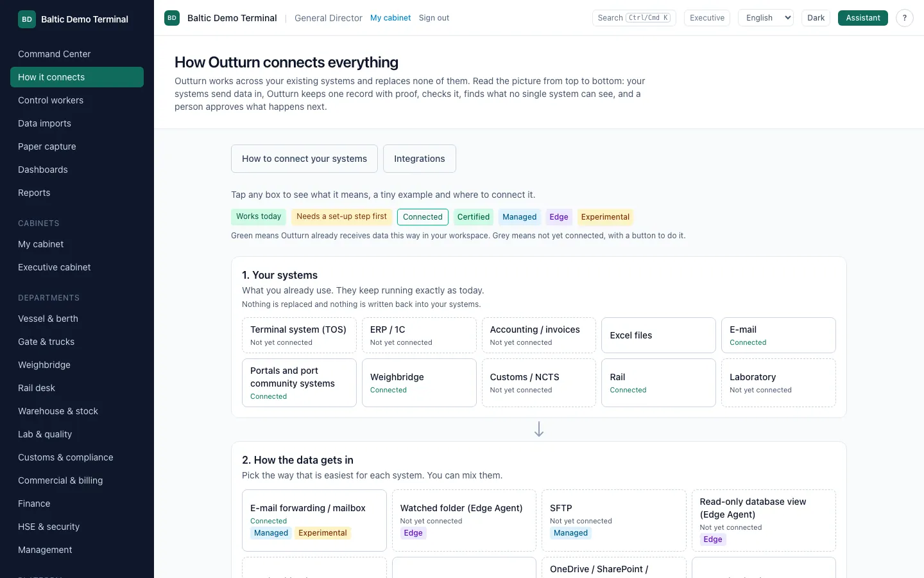Select the Accounting / invoices box

pyautogui.click(x=539, y=335)
